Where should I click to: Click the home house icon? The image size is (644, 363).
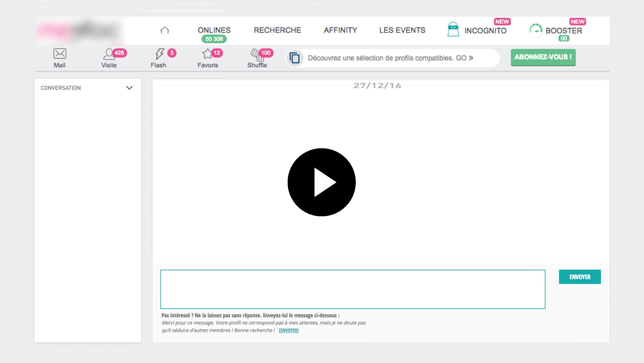165,30
